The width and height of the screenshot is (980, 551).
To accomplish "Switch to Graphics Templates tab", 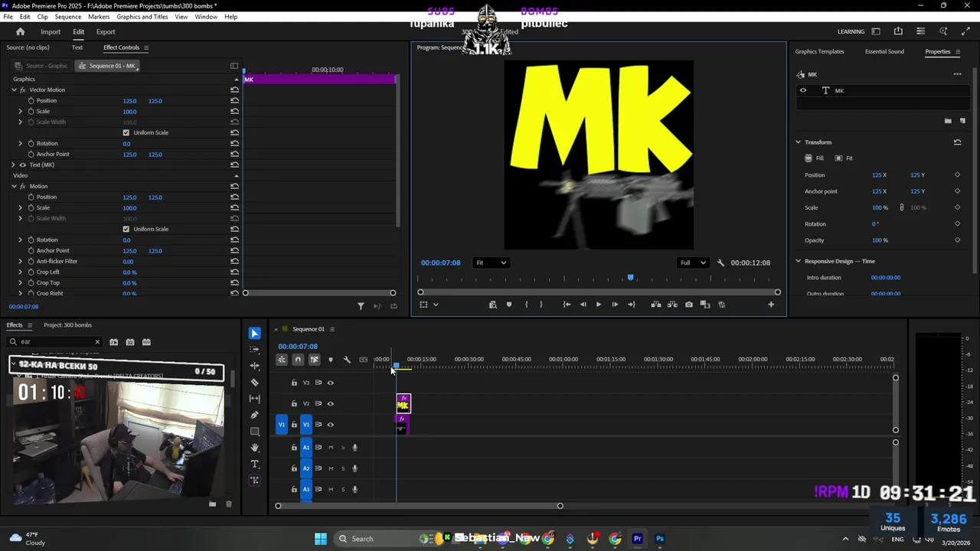I will point(819,51).
